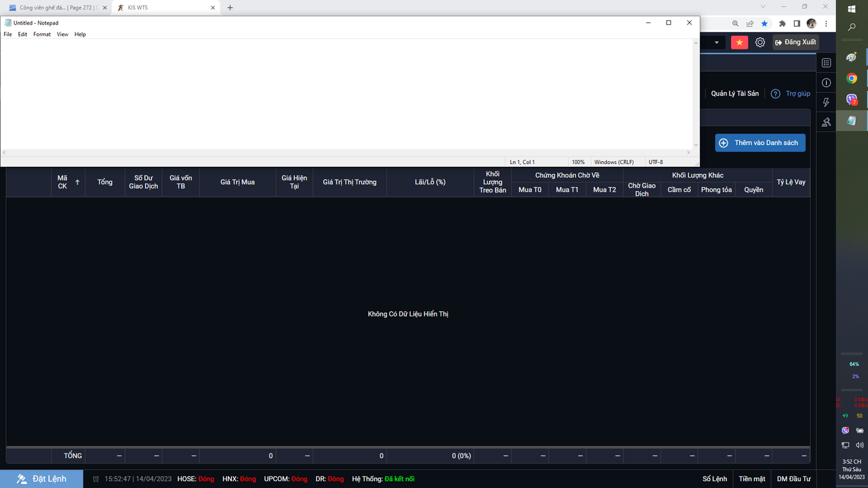This screenshot has height=488, width=868.
Task: Click inside the Notepad text area
Action: pos(346,94)
